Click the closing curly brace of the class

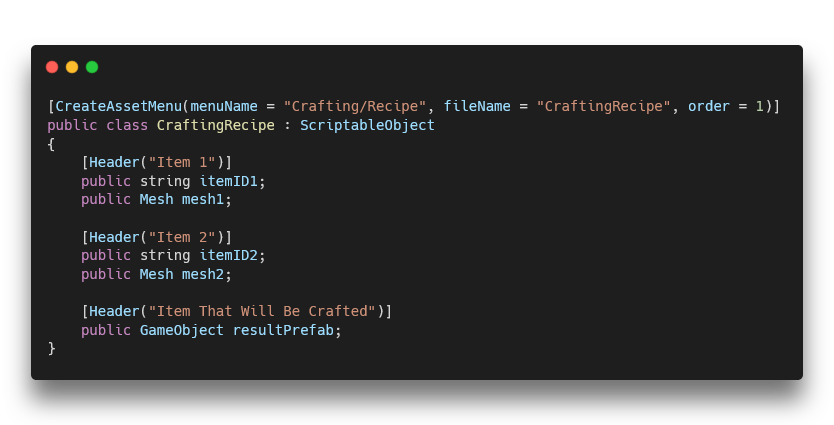[x=52, y=348]
